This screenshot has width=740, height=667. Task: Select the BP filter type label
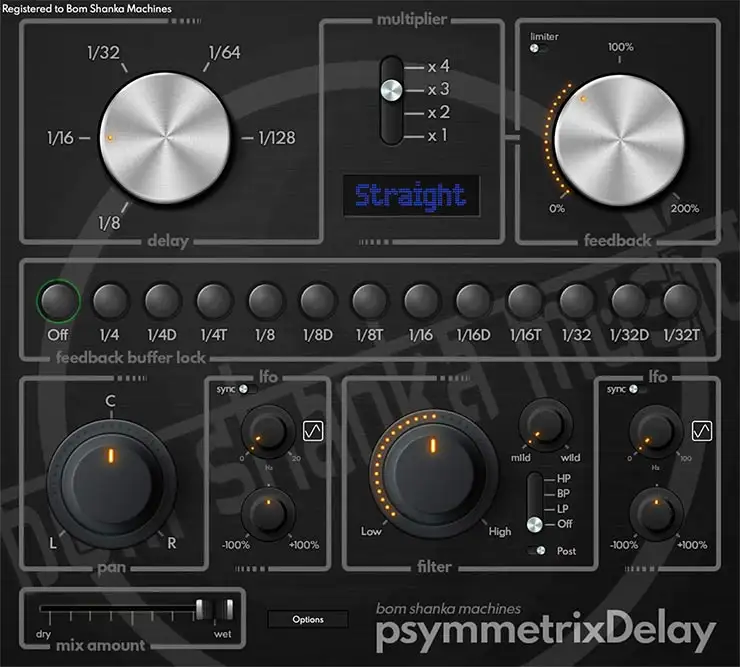[563, 494]
